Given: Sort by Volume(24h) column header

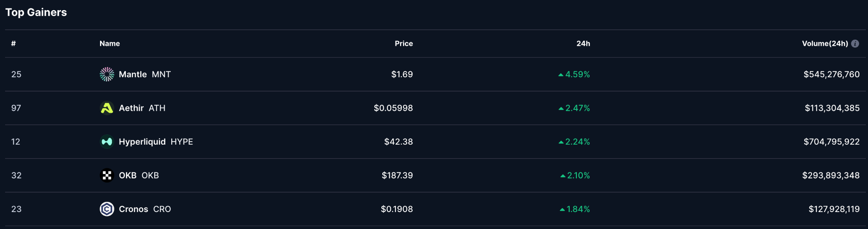Looking at the screenshot, I should click(x=825, y=44).
